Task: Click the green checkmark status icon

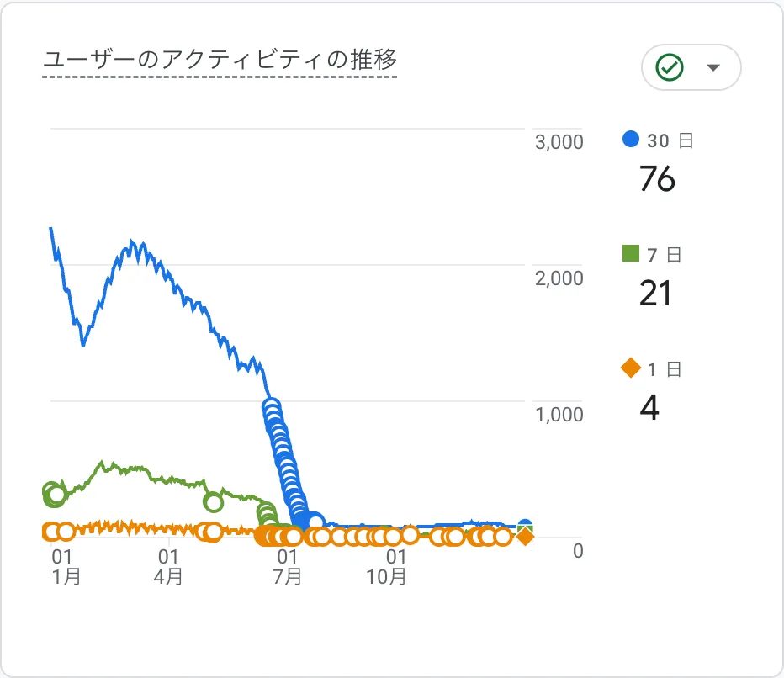Action: 669,67
